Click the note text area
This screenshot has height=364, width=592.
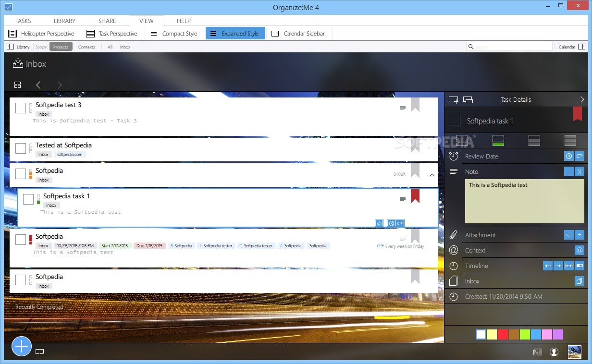tap(525, 201)
